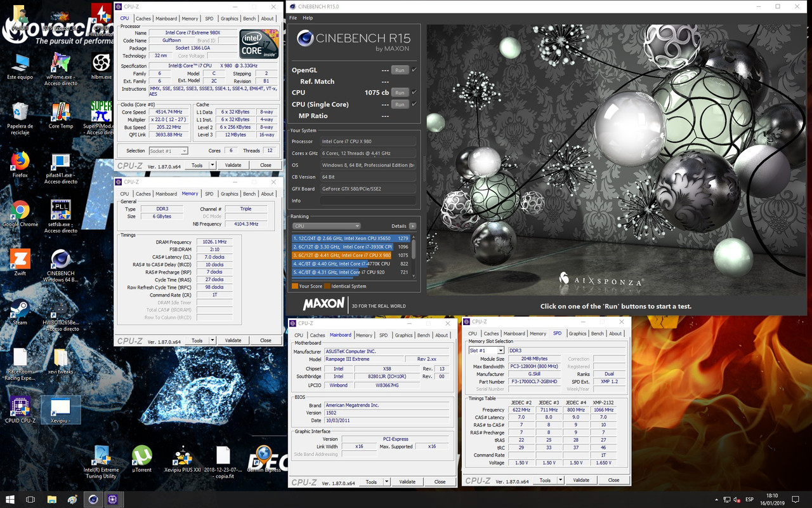The width and height of the screenshot is (812, 508).
Task: Open the File menu in Cinebench
Action: tap(293, 18)
